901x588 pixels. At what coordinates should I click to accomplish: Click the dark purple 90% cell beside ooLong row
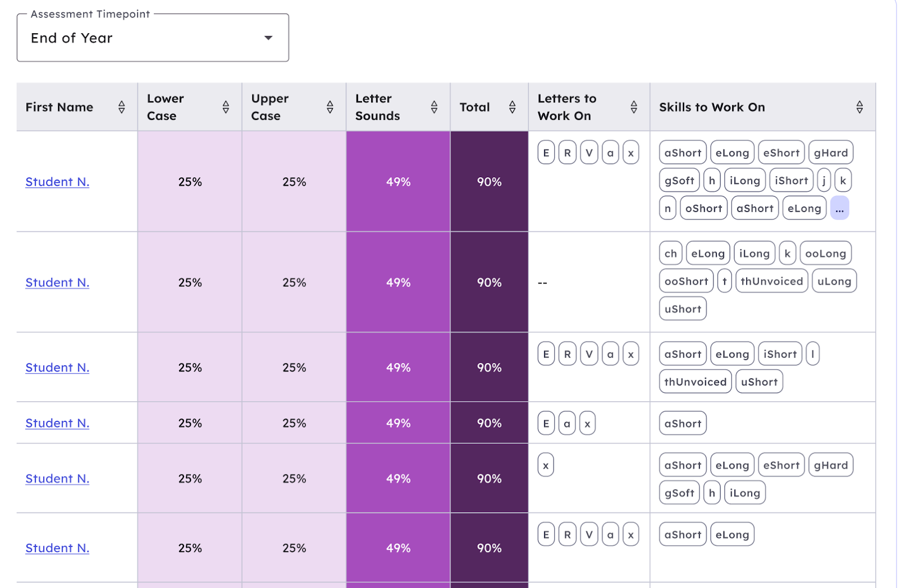click(489, 282)
